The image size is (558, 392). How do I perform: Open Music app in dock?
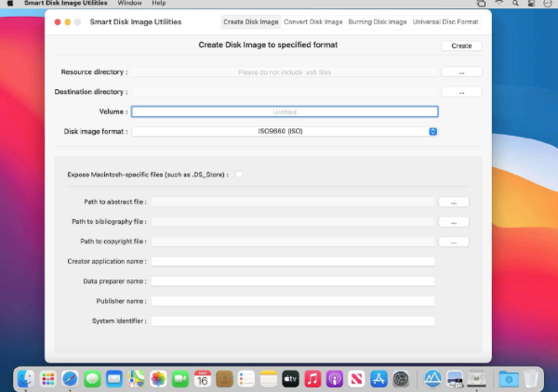pos(312,379)
